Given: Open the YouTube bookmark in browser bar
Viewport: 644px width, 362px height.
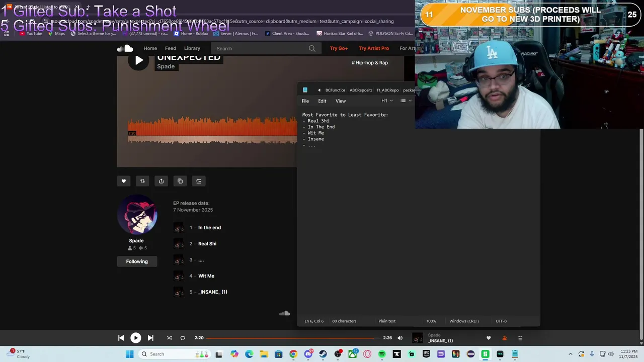Looking at the screenshot, I should pos(31,34).
